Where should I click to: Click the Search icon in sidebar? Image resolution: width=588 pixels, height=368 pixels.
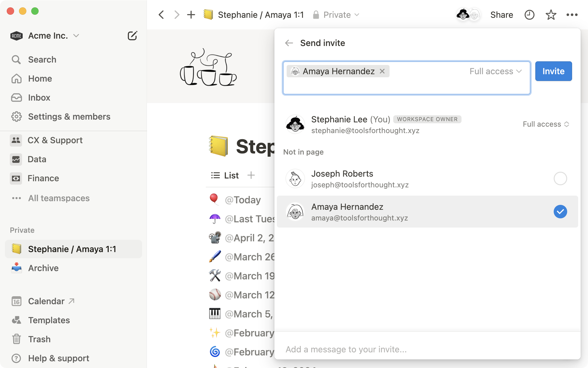(x=16, y=59)
